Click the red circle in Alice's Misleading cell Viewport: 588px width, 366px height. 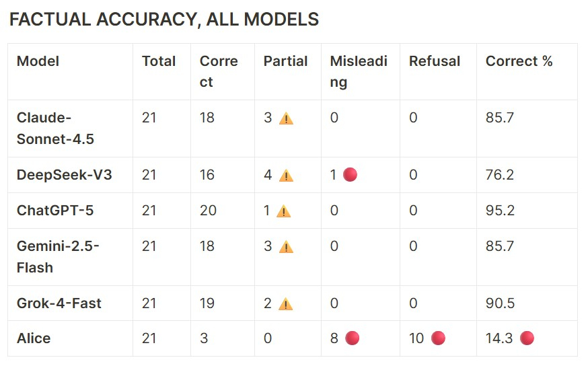pos(352,338)
